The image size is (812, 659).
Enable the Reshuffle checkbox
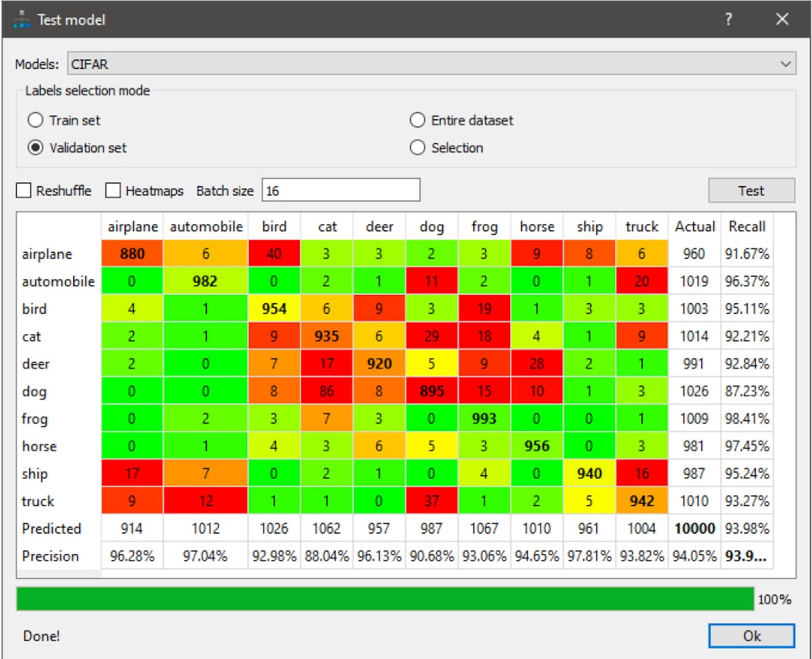24,190
